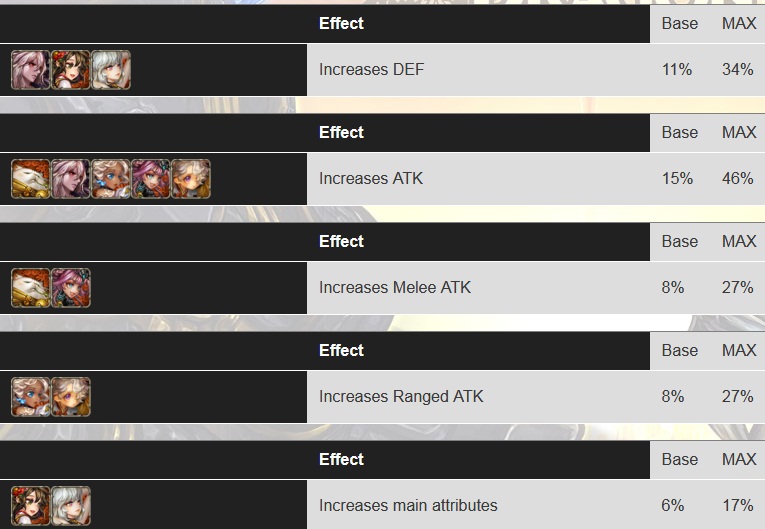Screen dimensions: 765x529
Task: Click the first character portrait in Increases DEF row
Action: pos(30,70)
